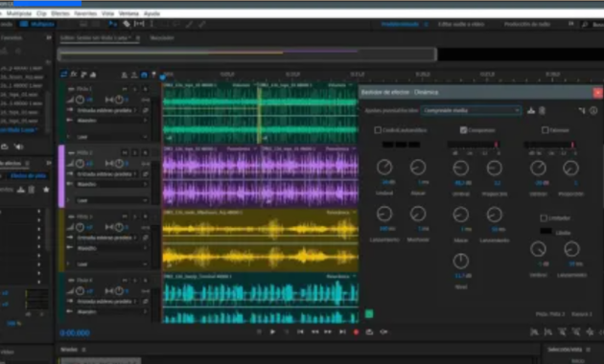
Task: Toggle the green power button in the Dinámica dialog
Action: (369, 313)
